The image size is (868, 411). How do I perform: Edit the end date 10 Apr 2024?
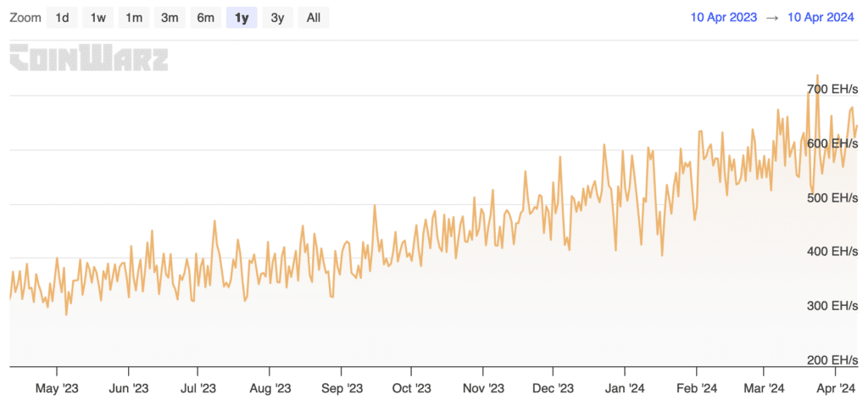click(x=821, y=17)
